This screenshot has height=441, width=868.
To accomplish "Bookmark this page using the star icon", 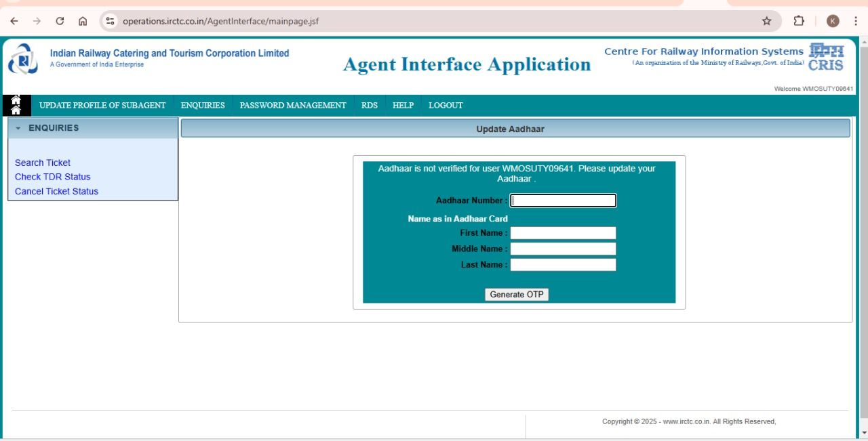I will [766, 21].
